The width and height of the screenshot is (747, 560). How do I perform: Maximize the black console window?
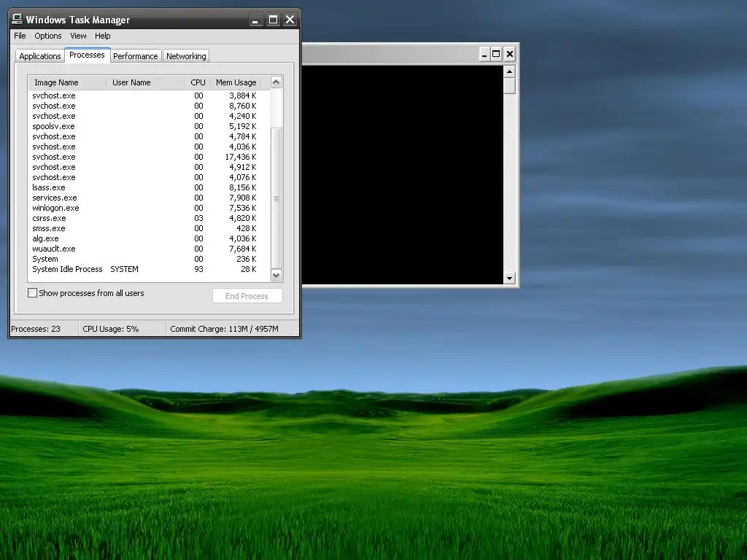(496, 54)
